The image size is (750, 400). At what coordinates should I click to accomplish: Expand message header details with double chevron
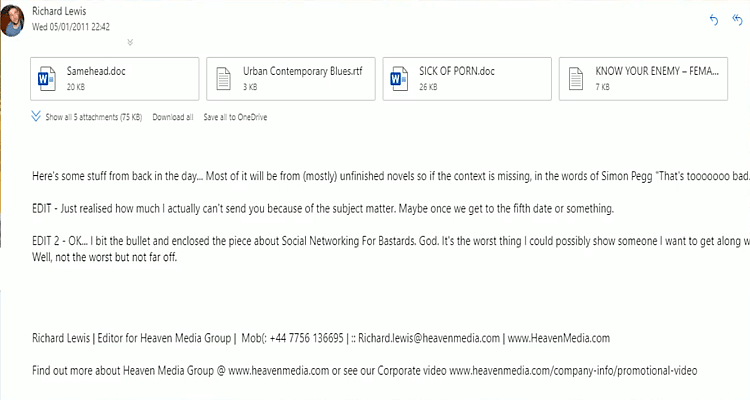pyautogui.click(x=130, y=42)
